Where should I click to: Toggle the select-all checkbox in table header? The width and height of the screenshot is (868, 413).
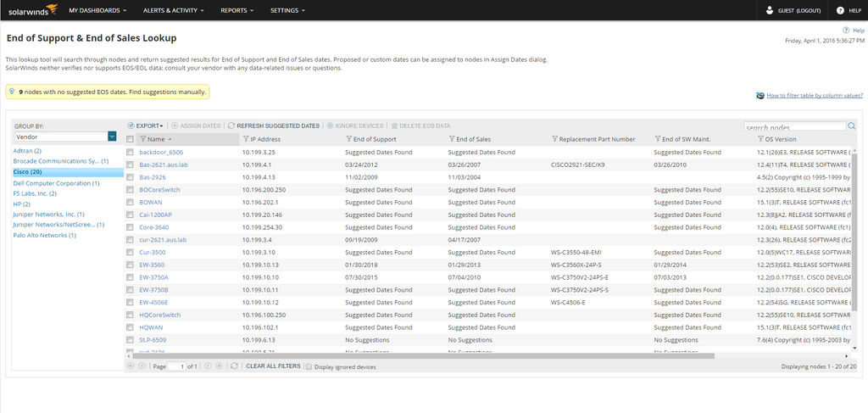[130, 140]
